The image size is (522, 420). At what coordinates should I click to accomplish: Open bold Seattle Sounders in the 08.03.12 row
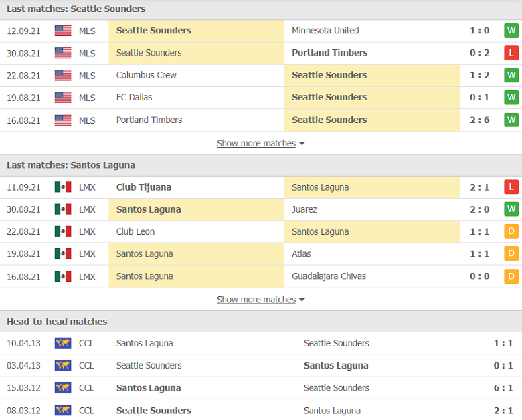click(x=153, y=411)
